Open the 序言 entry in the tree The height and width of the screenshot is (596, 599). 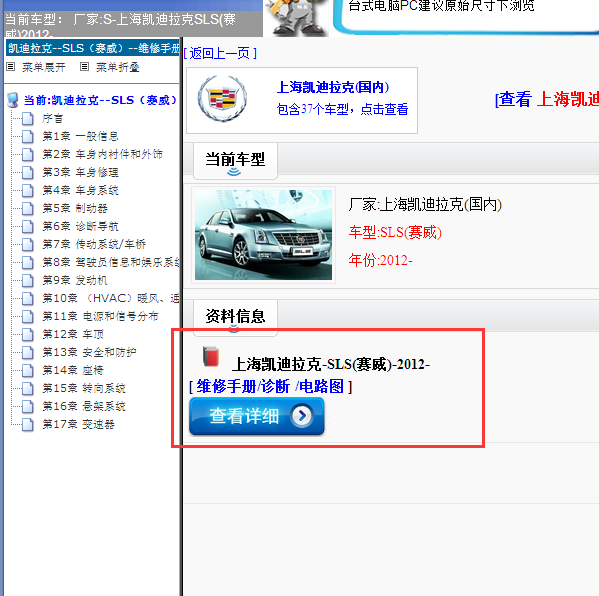[52, 118]
